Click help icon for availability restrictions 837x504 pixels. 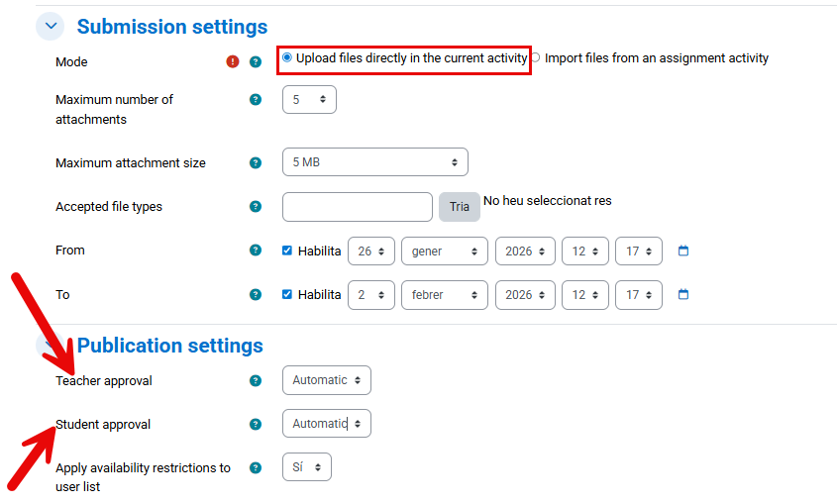tap(256, 467)
